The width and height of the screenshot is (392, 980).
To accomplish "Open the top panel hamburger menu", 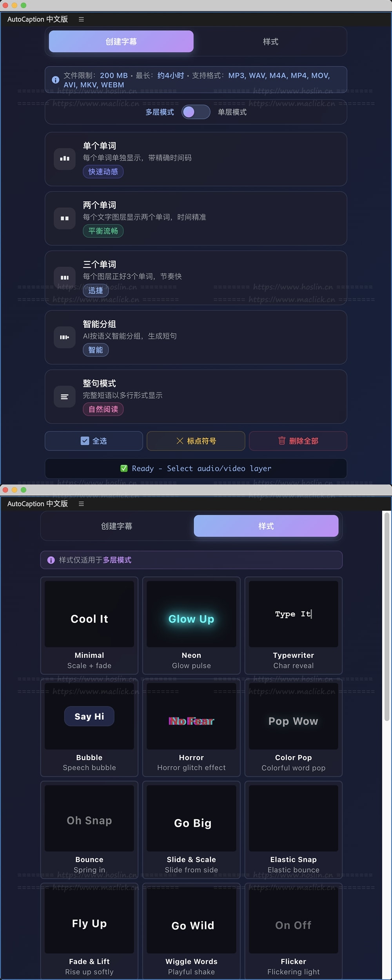I will click(x=81, y=19).
